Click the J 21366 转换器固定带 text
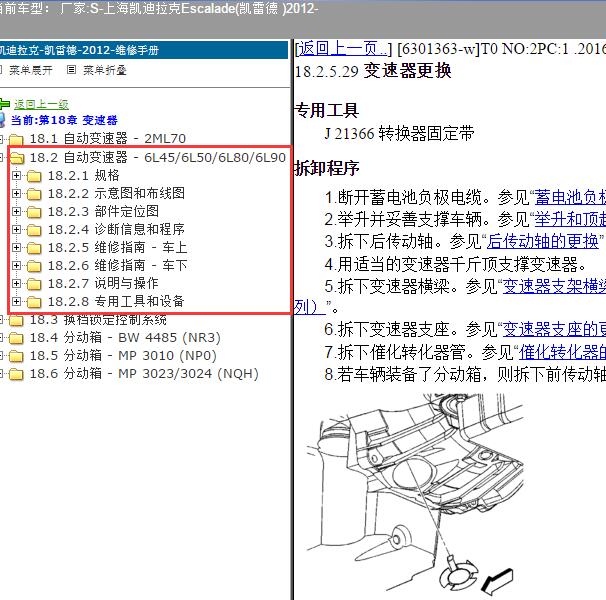606x600 pixels. [x=399, y=134]
